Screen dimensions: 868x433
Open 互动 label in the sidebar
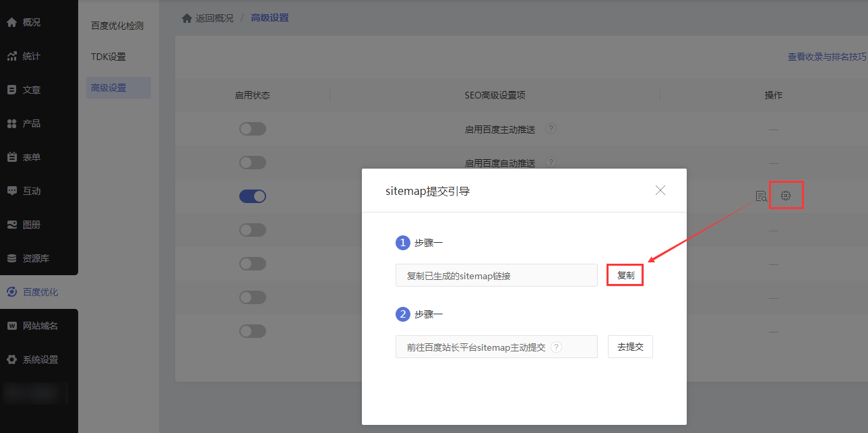[32, 191]
